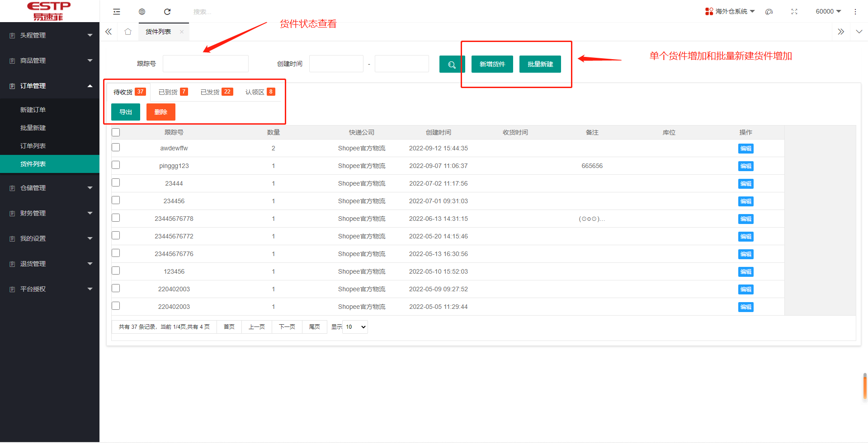This screenshot has height=443, width=868.
Task: Check the select-all checkbox in table header
Action: click(x=116, y=132)
